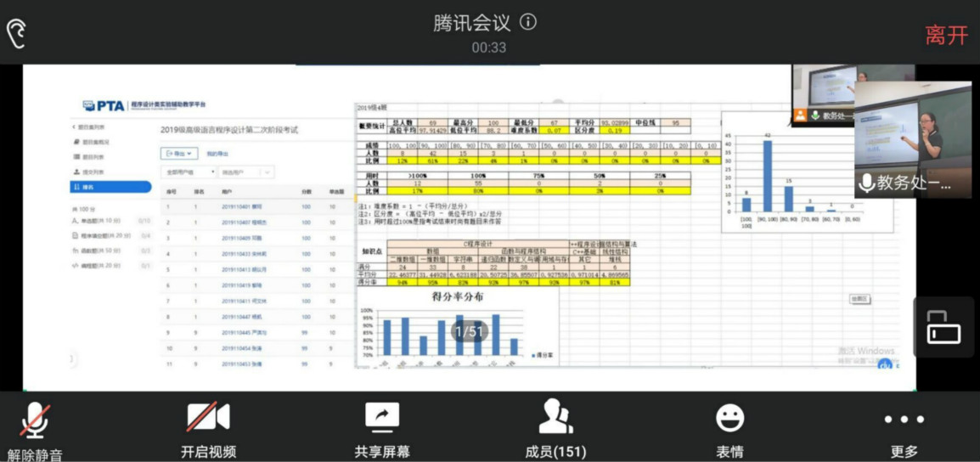Turn on camera with 开启视频
Viewport: 980px width, 462px height.
tap(209, 430)
